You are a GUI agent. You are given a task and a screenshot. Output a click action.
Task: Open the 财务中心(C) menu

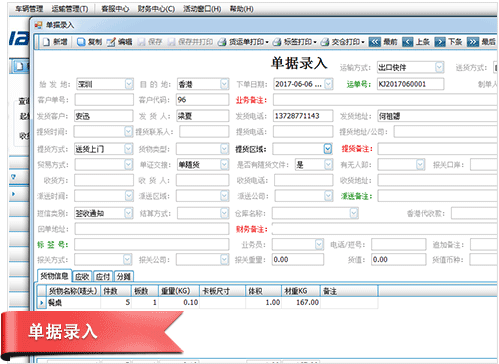coord(156,9)
